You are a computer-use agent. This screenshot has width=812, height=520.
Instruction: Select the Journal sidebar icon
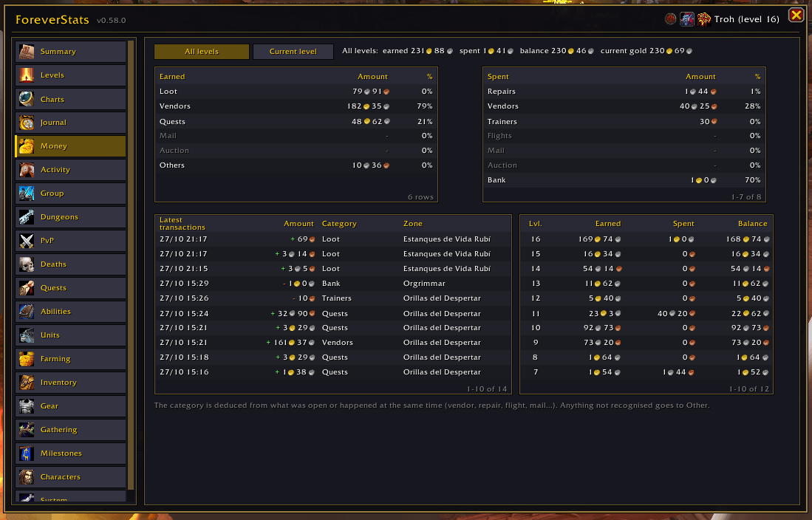[x=27, y=123]
